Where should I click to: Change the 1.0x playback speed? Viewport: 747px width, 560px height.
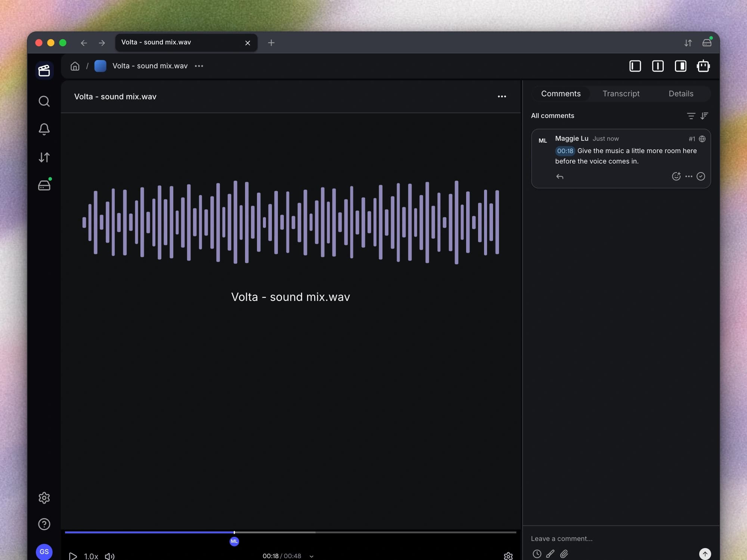pyautogui.click(x=91, y=556)
